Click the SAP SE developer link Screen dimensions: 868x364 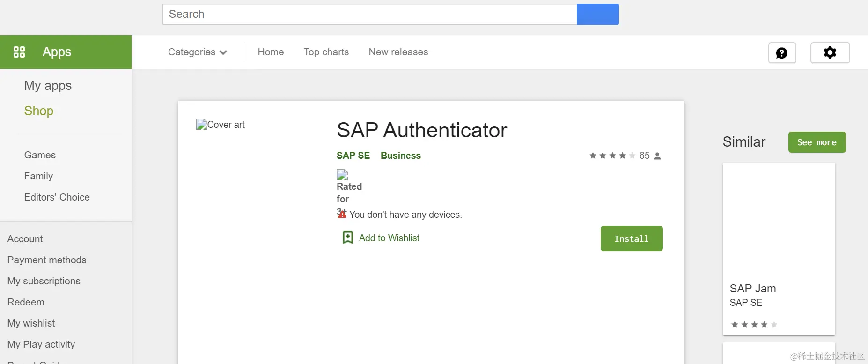(x=353, y=156)
